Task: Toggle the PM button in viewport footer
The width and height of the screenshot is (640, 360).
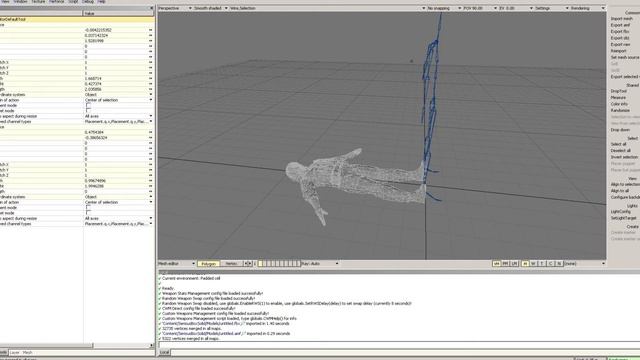Action: click(x=505, y=264)
